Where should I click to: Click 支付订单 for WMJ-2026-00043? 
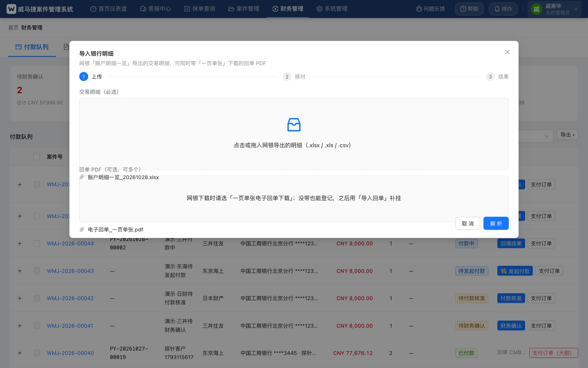549,271
